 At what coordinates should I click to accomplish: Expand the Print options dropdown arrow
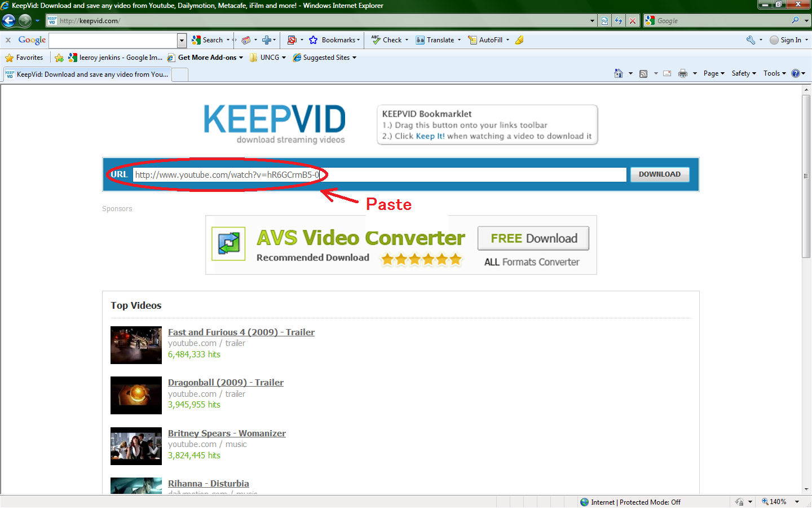pyautogui.click(x=695, y=73)
